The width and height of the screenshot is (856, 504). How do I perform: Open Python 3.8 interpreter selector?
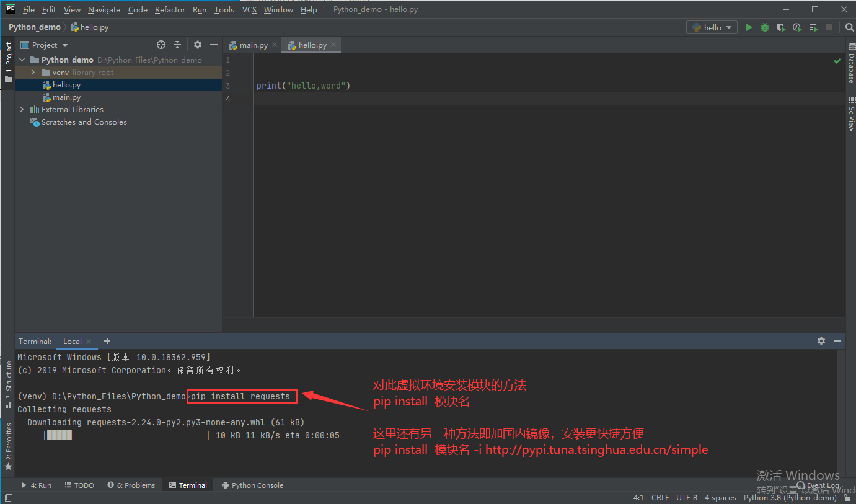tap(790, 497)
